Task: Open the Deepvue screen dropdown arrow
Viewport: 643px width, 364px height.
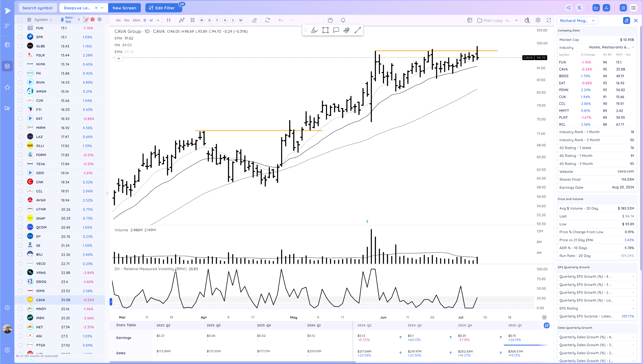Action: pos(102,8)
